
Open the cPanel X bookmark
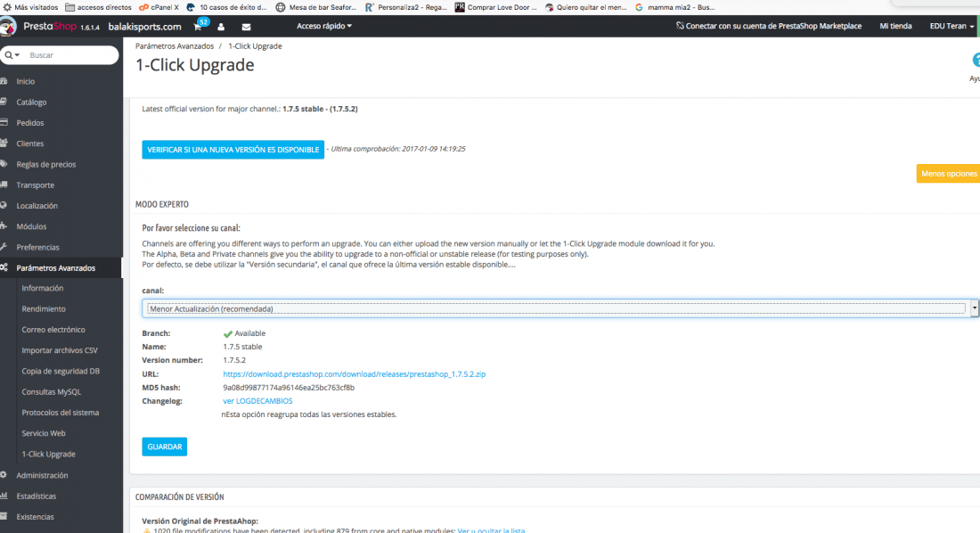point(159,7)
